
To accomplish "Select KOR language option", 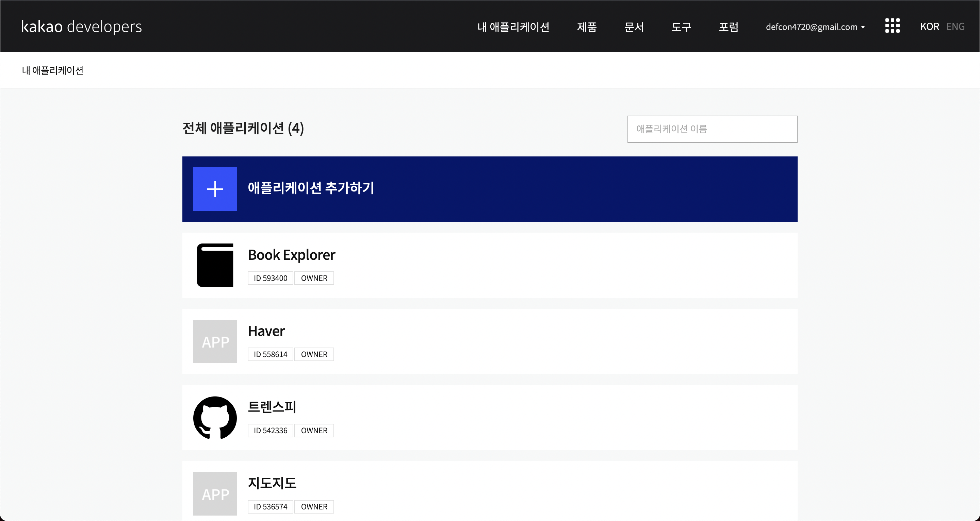I will point(930,26).
